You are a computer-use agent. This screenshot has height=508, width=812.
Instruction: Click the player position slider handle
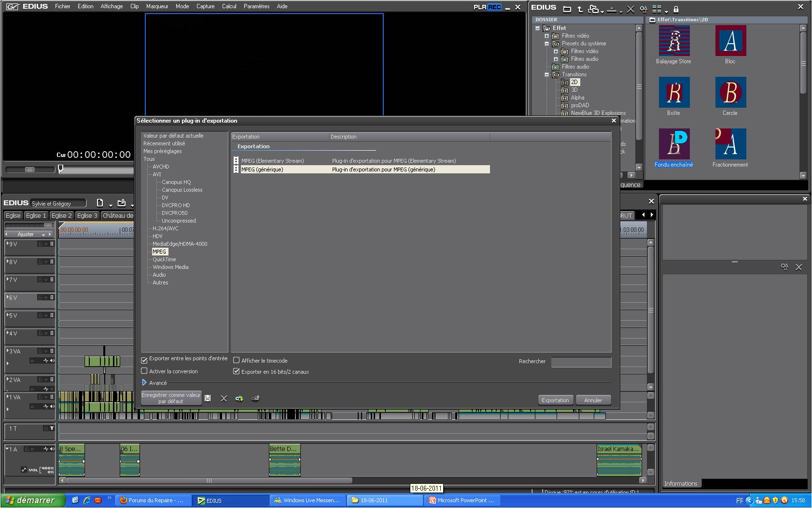click(x=60, y=169)
